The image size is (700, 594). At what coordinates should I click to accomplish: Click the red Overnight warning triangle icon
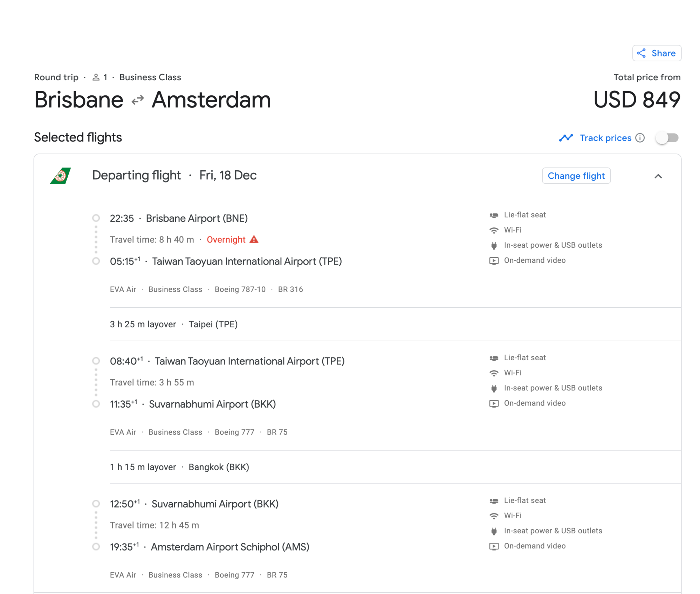[x=254, y=239]
